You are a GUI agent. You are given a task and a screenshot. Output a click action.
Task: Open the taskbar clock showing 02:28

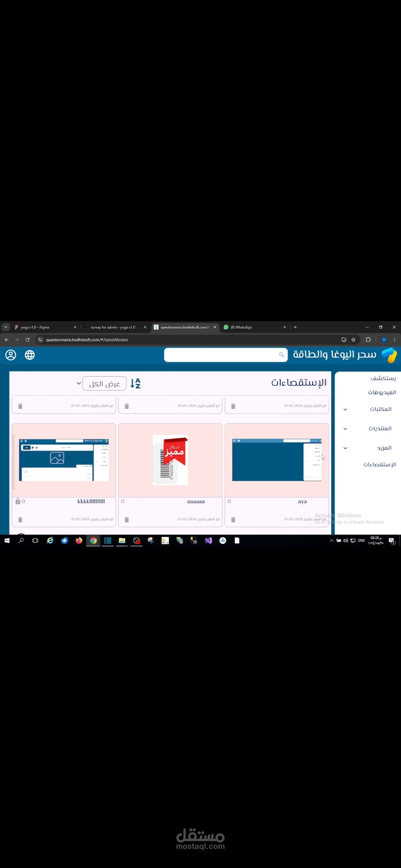tap(376, 540)
